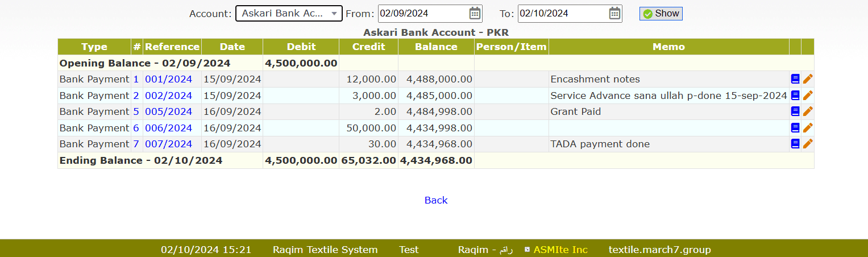Viewport: 868px width, 257px height.
Task: Click pencil edit icon for Grant Paid row
Action: coord(808,111)
